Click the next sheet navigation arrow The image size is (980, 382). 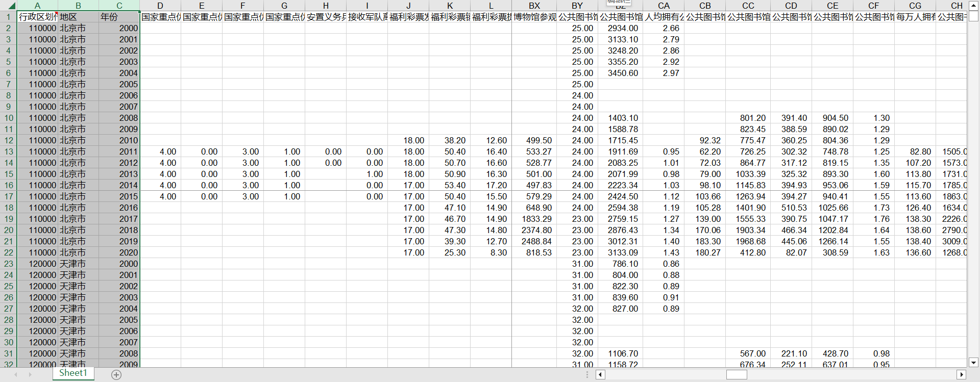pyautogui.click(x=30, y=375)
